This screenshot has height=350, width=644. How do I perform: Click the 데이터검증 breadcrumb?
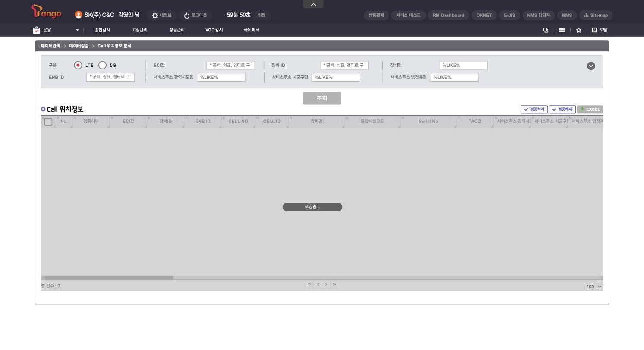(x=79, y=46)
